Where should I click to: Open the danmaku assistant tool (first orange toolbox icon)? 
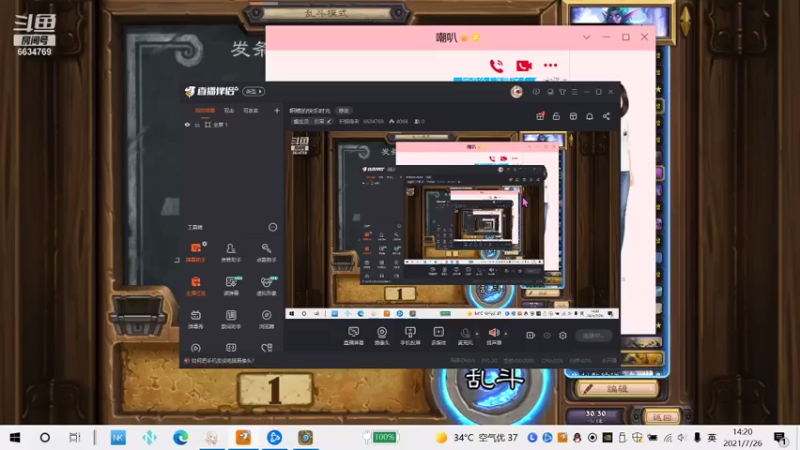[195, 252]
